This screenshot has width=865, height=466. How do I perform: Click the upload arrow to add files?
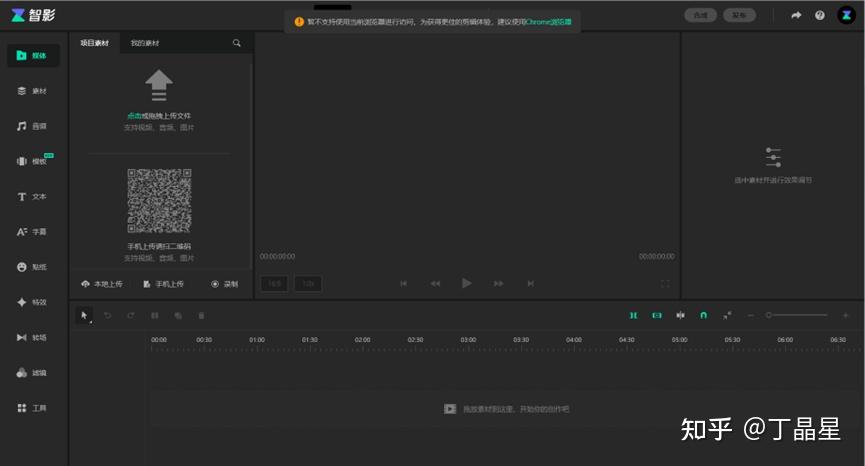pos(159,85)
